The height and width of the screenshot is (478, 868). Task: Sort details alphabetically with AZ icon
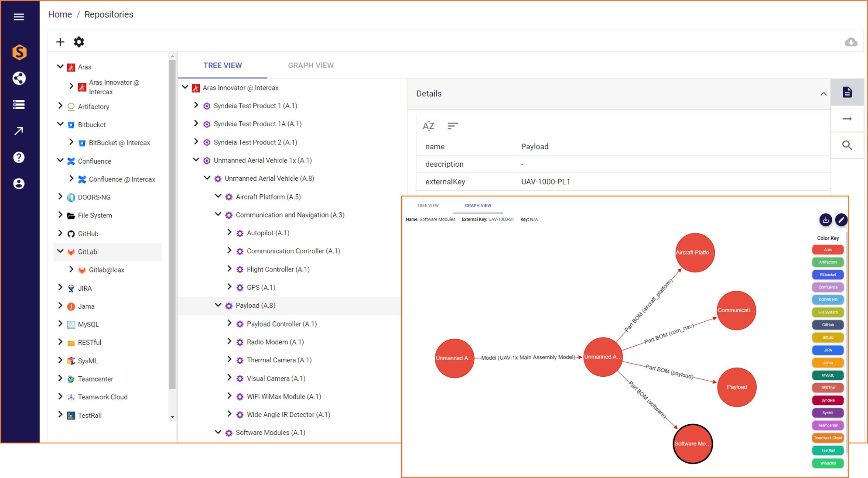click(428, 126)
